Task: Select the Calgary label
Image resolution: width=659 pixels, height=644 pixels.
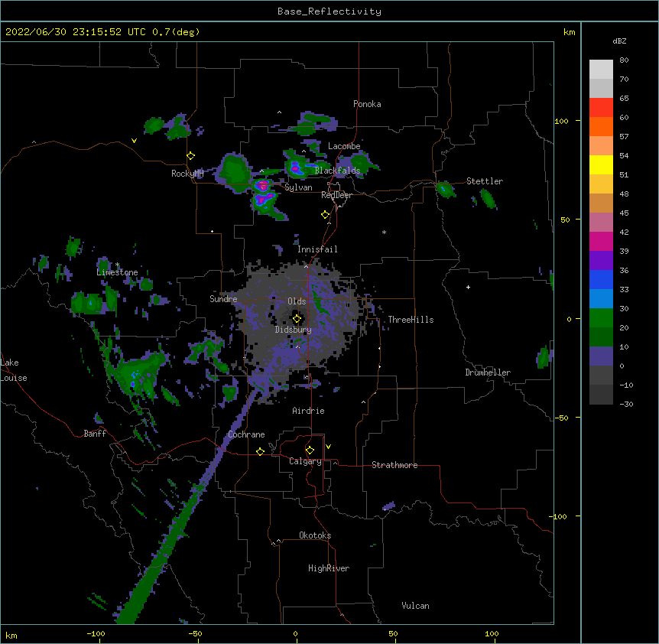Action: click(x=305, y=461)
